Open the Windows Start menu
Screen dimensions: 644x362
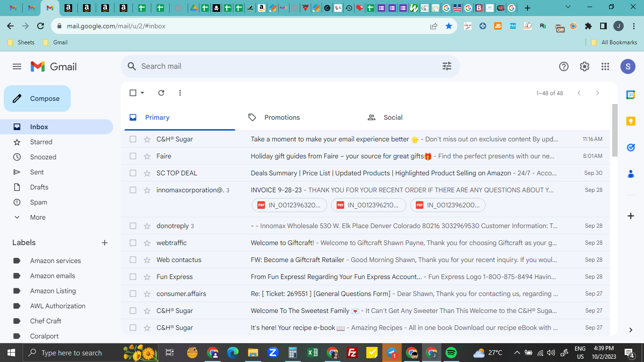(10, 353)
